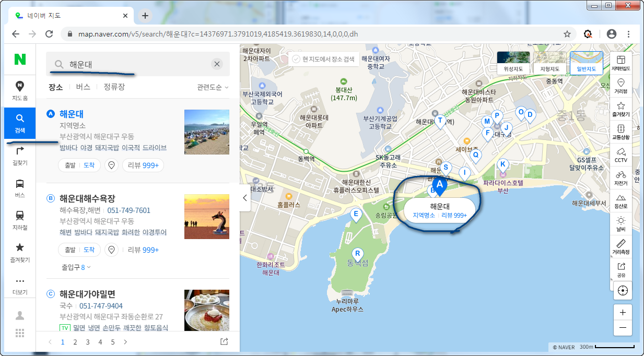
Task: Set 해운대 as 도착 point
Action: (89, 165)
